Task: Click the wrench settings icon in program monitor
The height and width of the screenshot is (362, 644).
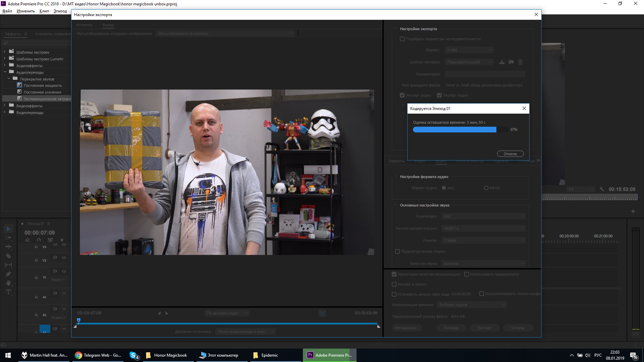Action: coord(602,189)
